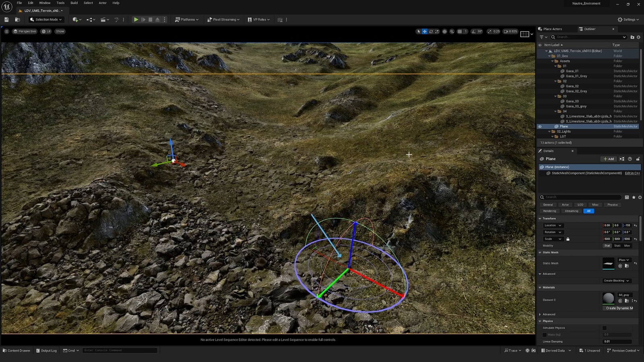Open Outliner settings gear
This screenshot has width=644, height=362.
pos(638,37)
